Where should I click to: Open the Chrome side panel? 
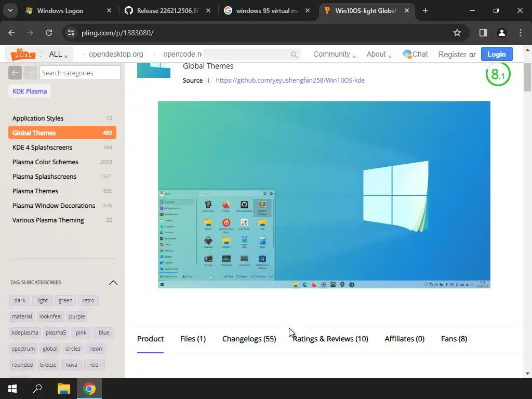[483, 33]
